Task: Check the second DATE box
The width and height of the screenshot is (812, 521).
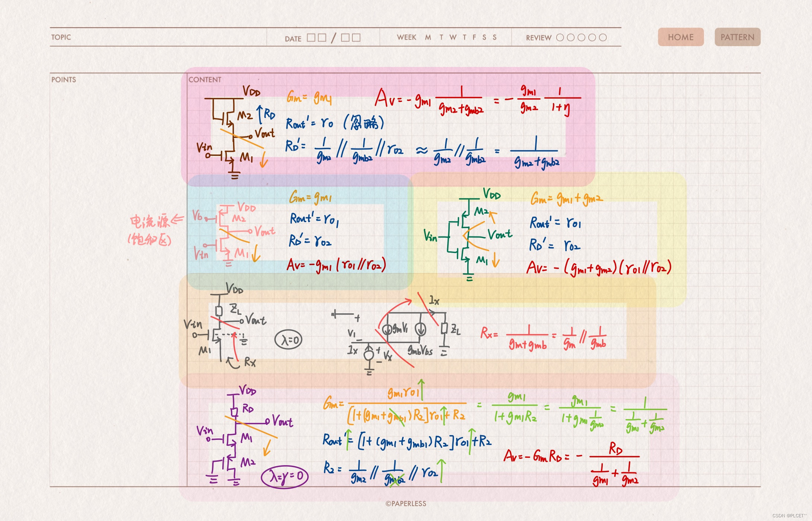Action: pos(322,38)
